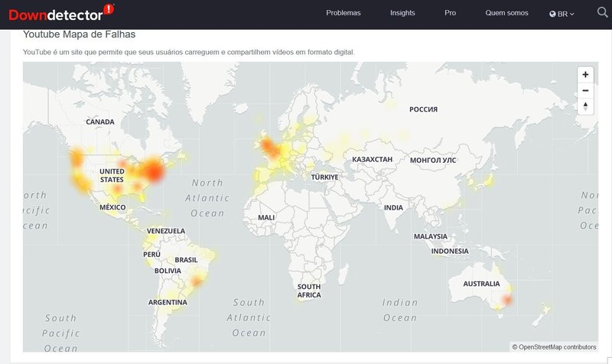Click the red outage hotspot over eastern US
Screen dimensions: 612x364
(153, 171)
